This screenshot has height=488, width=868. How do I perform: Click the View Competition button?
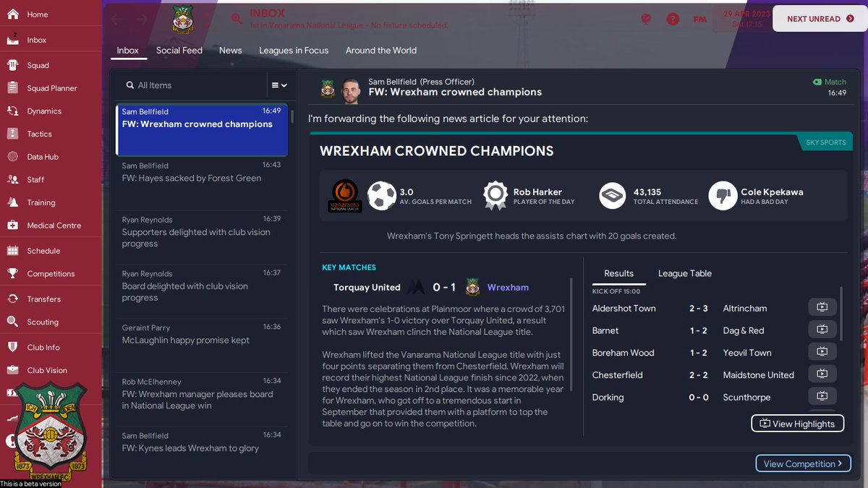[x=803, y=463]
